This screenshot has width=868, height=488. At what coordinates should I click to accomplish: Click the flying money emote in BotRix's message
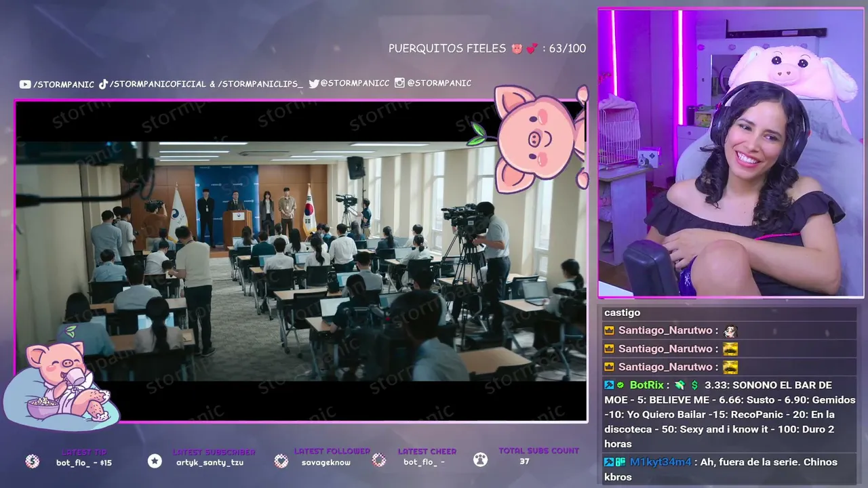680,385
